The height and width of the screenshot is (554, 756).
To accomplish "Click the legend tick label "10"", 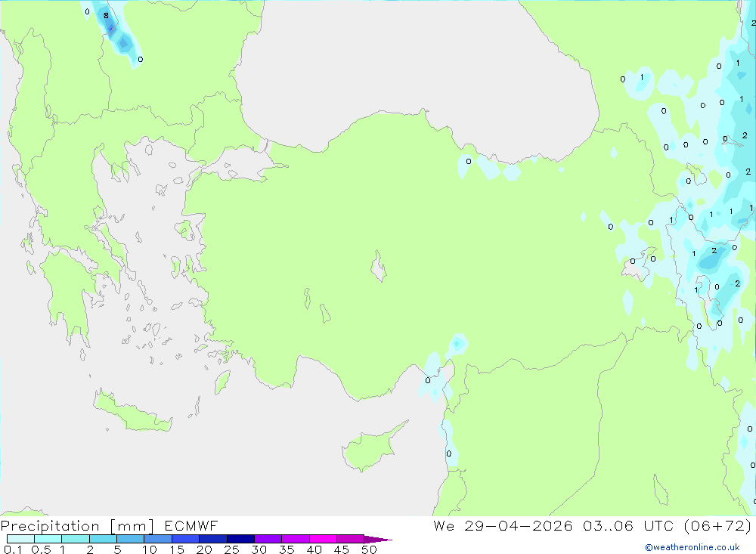I will 150,549.
